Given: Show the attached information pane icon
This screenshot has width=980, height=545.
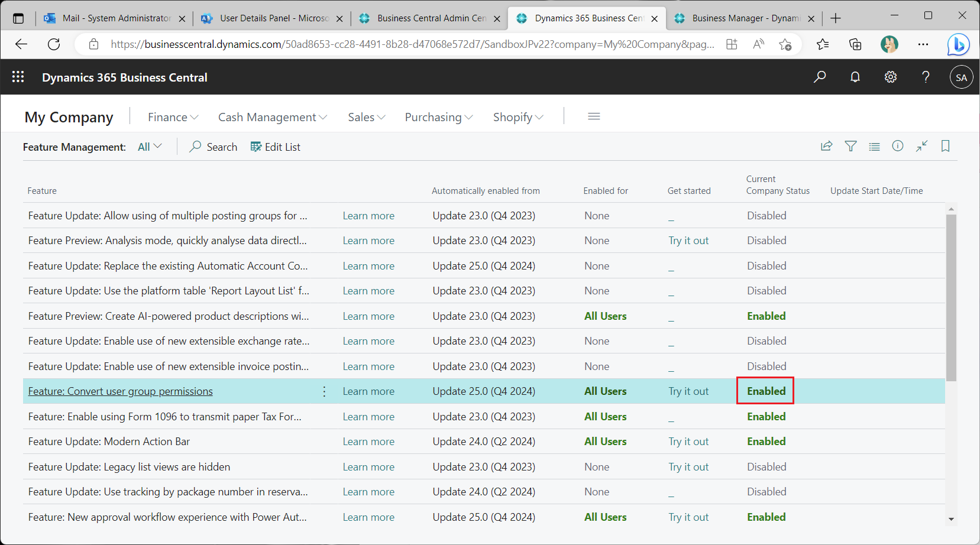Looking at the screenshot, I should [897, 146].
